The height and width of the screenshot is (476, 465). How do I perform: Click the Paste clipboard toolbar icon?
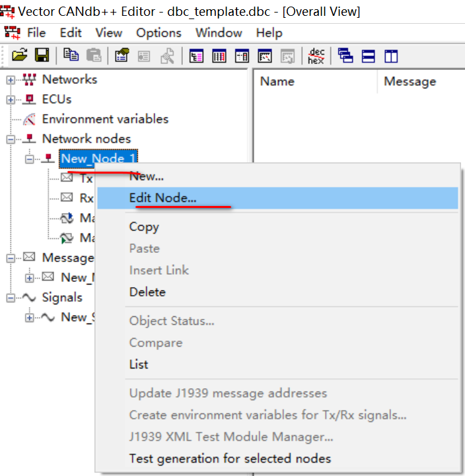tap(94, 55)
